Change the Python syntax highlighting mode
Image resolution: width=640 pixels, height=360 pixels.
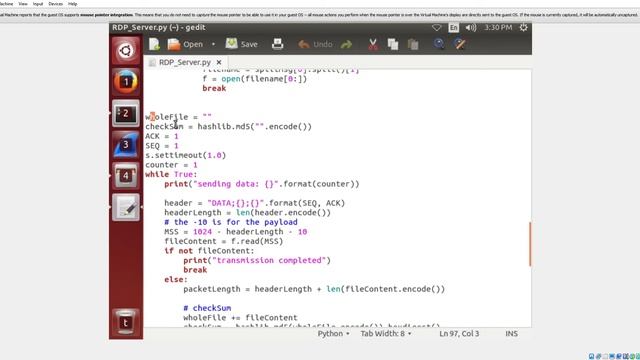coord(333,333)
